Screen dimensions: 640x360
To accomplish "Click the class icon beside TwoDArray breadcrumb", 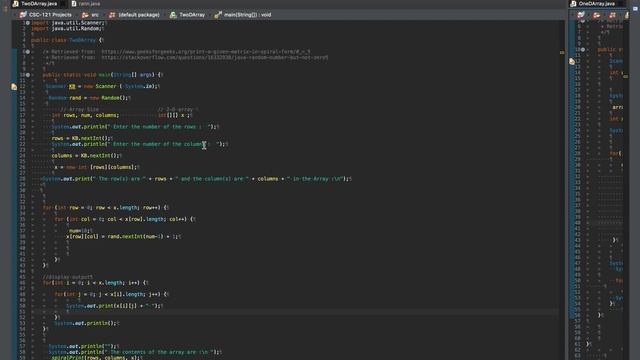I will tap(173, 15).
